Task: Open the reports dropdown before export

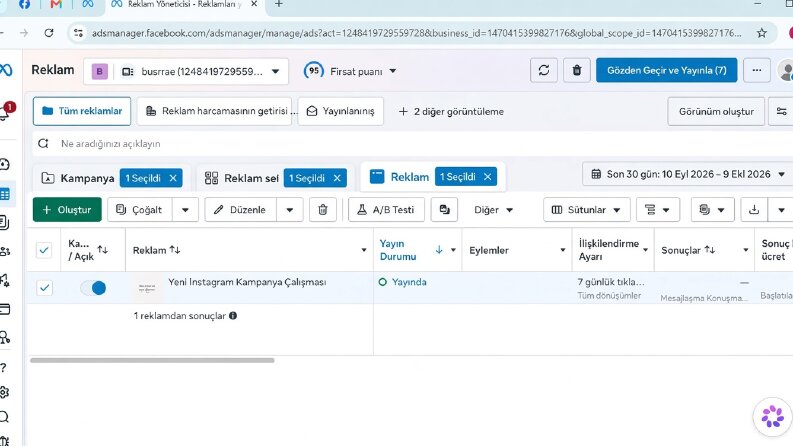Action: (712, 210)
